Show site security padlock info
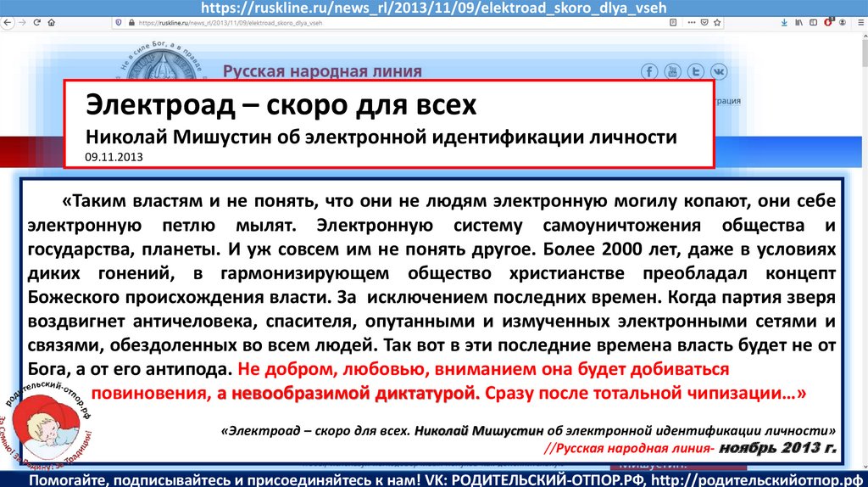Viewport: 868px width, 487px height. (x=131, y=23)
